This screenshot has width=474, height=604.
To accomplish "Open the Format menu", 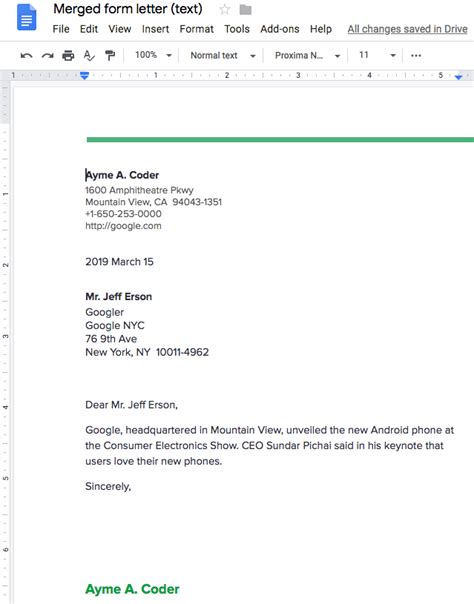I will pyautogui.click(x=196, y=29).
